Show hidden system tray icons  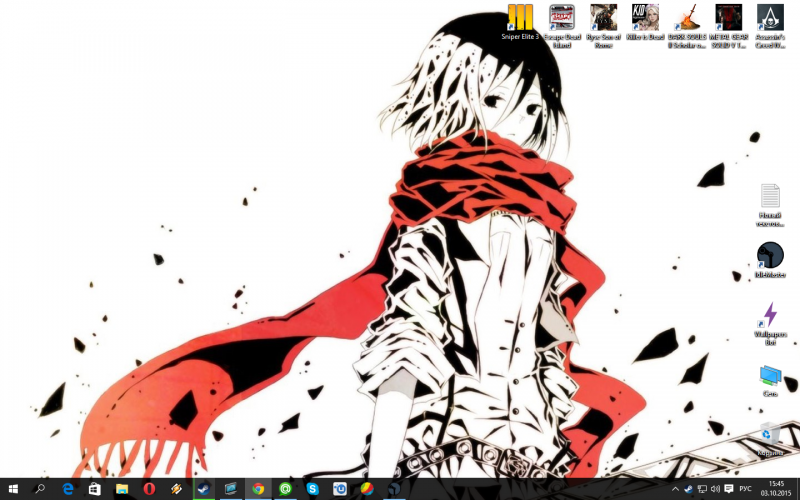click(675, 489)
